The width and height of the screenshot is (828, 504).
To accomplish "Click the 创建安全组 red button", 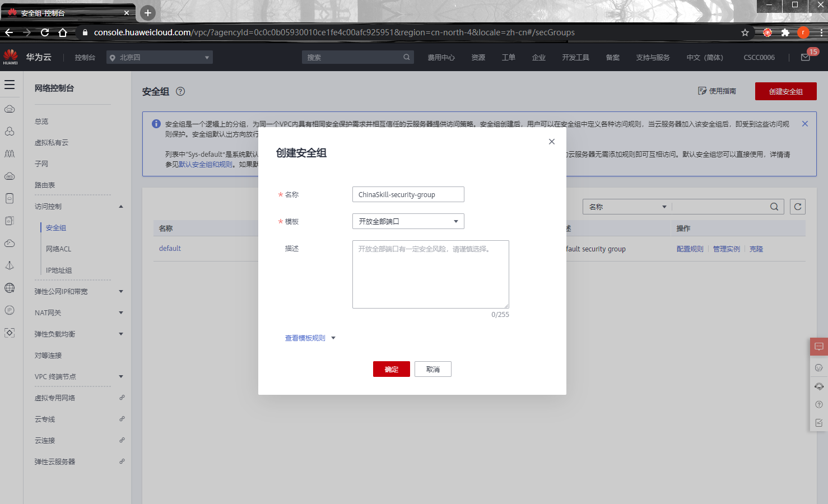I will coord(785,91).
